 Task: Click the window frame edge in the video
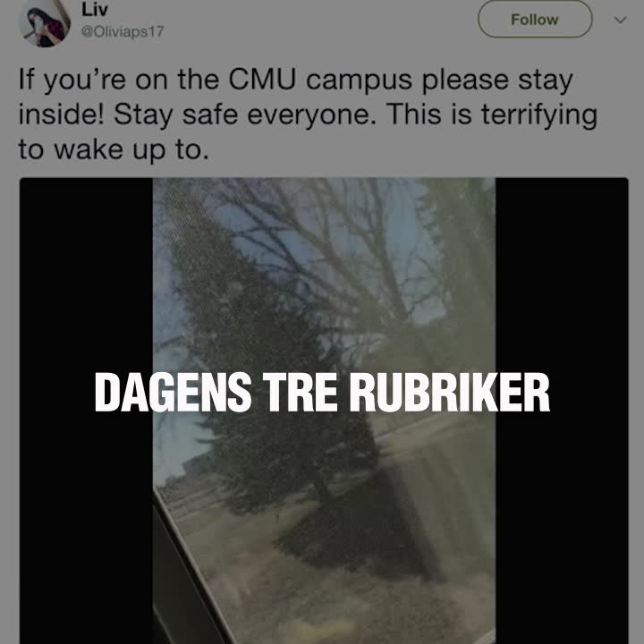[185, 575]
